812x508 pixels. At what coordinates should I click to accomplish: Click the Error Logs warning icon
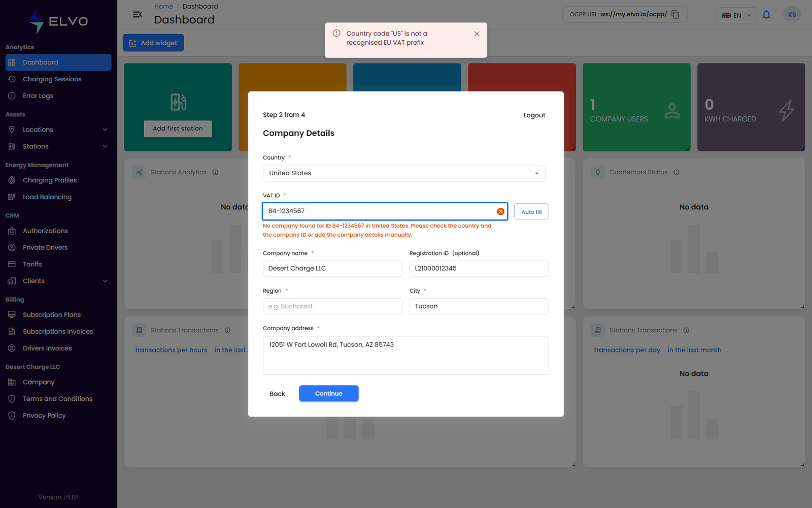pos(12,96)
